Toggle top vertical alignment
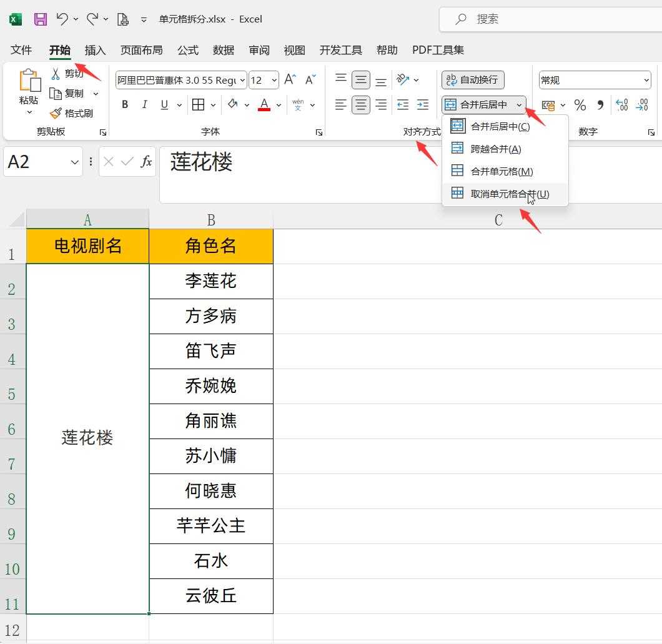The image size is (662, 644). pyautogui.click(x=341, y=79)
